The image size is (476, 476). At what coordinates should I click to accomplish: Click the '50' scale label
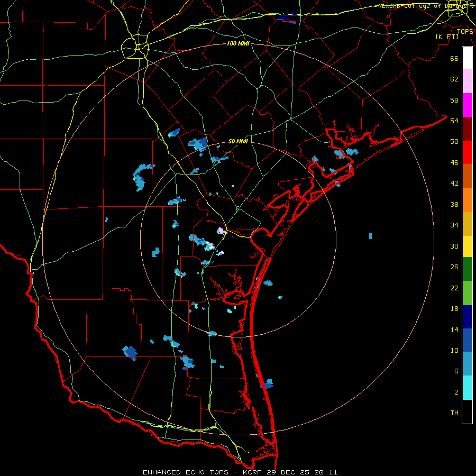tap(454, 141)
